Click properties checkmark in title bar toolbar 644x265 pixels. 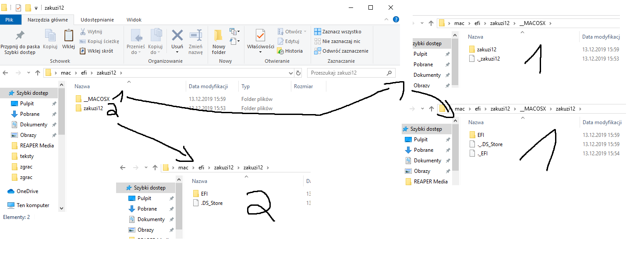tap(18, 7)
